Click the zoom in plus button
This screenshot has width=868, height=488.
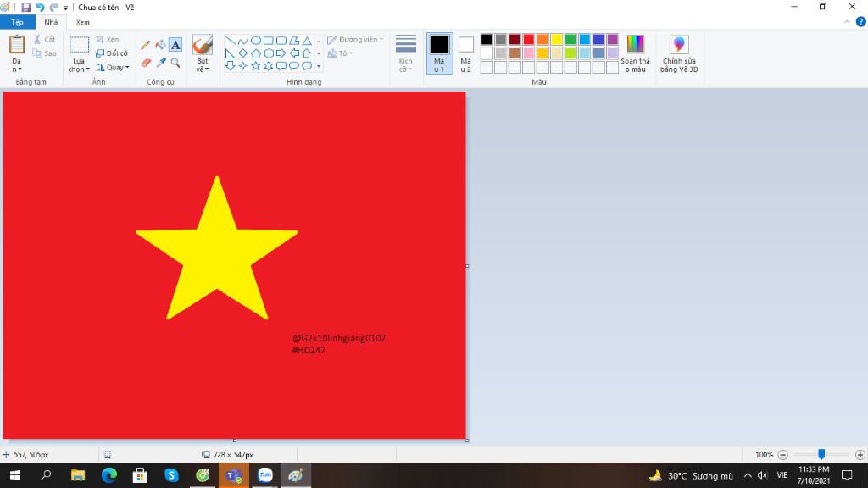coord(860,455)
